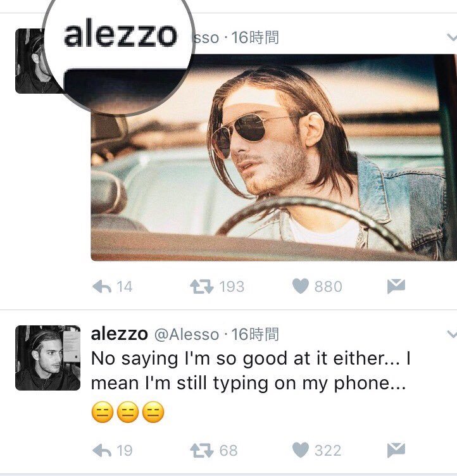Share the typing tweet via message icon
This screenshot has height=476, width=457.
coord(396,450)
